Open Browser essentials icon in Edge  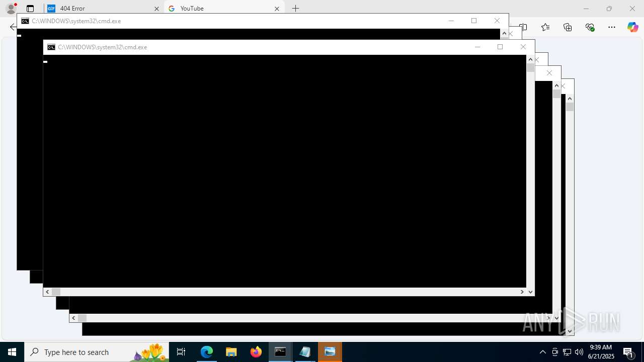pyautogui.click(x=590, y=27)
